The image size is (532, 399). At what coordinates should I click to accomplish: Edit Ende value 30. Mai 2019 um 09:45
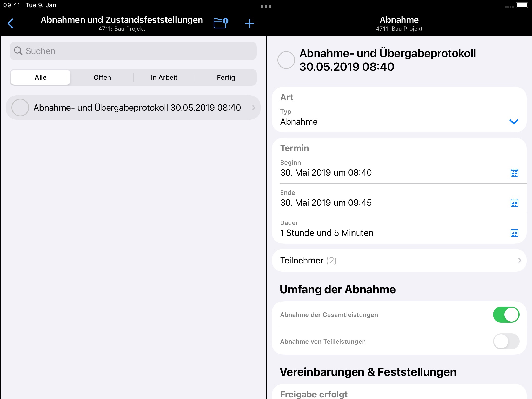326,203
